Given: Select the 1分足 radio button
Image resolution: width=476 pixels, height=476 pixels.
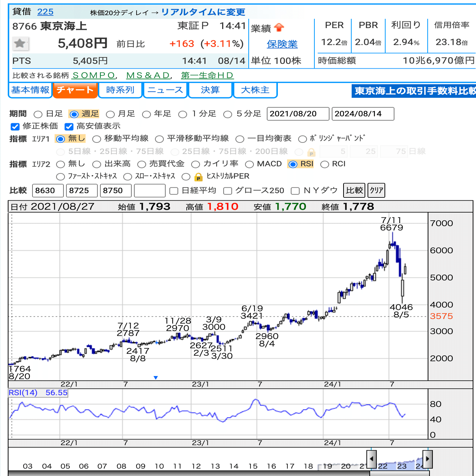Looking at the screenshot, I should [x=183, y=114].
